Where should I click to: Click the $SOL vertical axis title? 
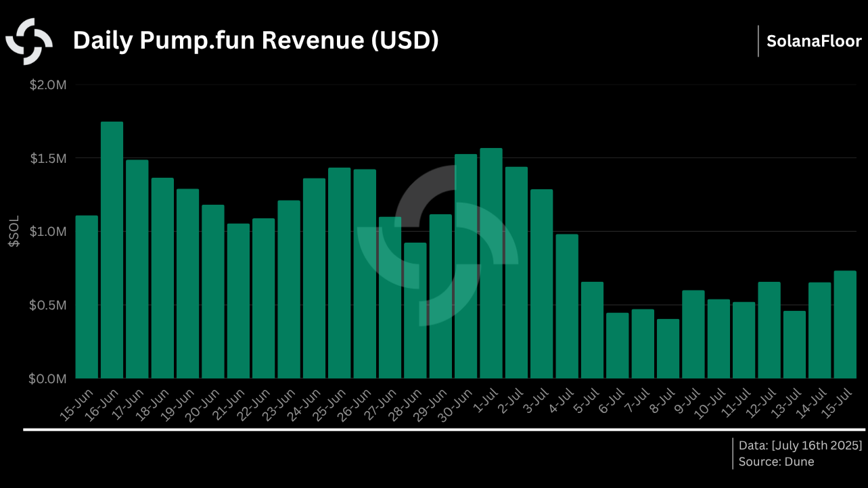coord(14,232)
